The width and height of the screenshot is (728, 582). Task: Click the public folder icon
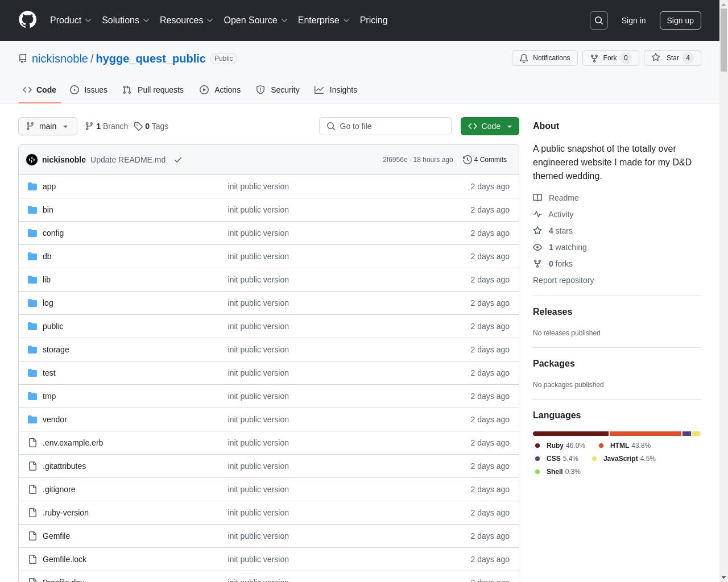click(32, 326)
